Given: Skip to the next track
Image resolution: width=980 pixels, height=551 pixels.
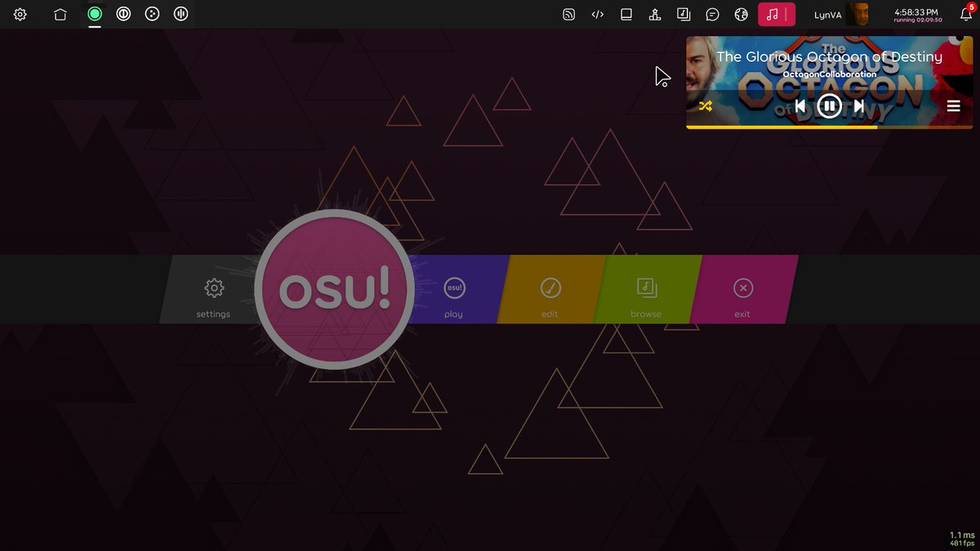Looking at the screenshot, I should (x=858, y=106).
